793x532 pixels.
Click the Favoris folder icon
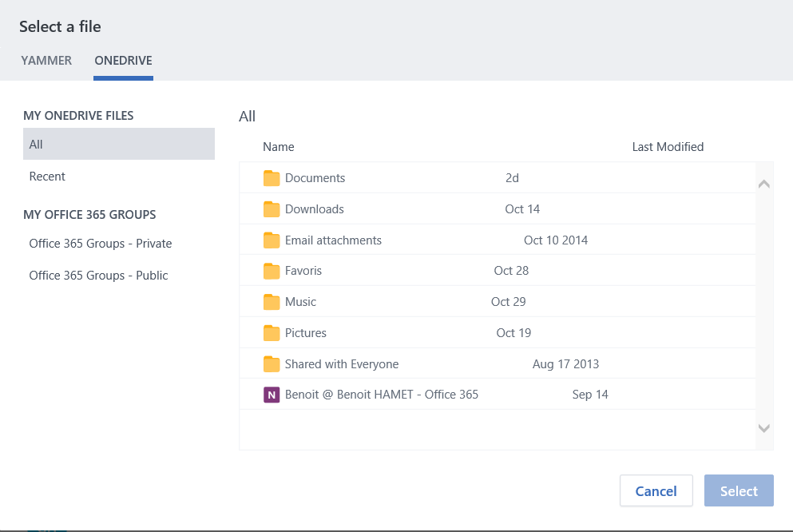[x=272, y=271]
